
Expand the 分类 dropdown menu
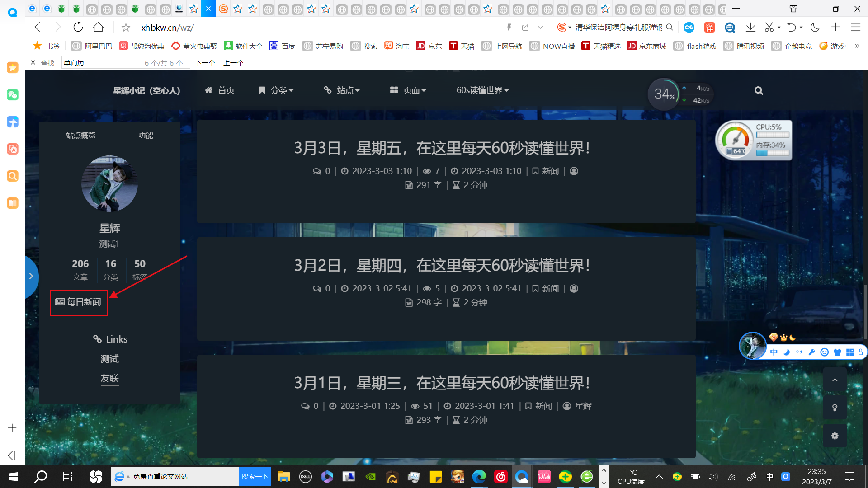(276, 90)
